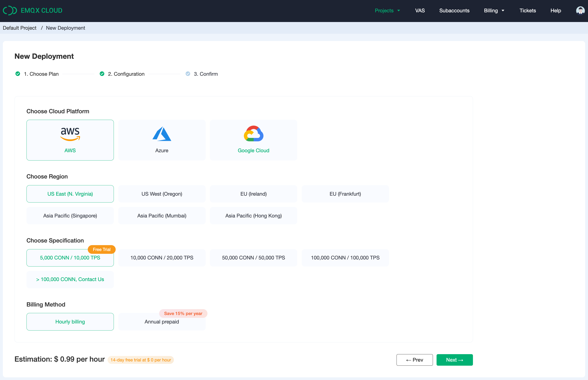Screen dimensions: 588x380
Task: Click Default Project breadcrumb link
Action: click(x=20, y=28)
